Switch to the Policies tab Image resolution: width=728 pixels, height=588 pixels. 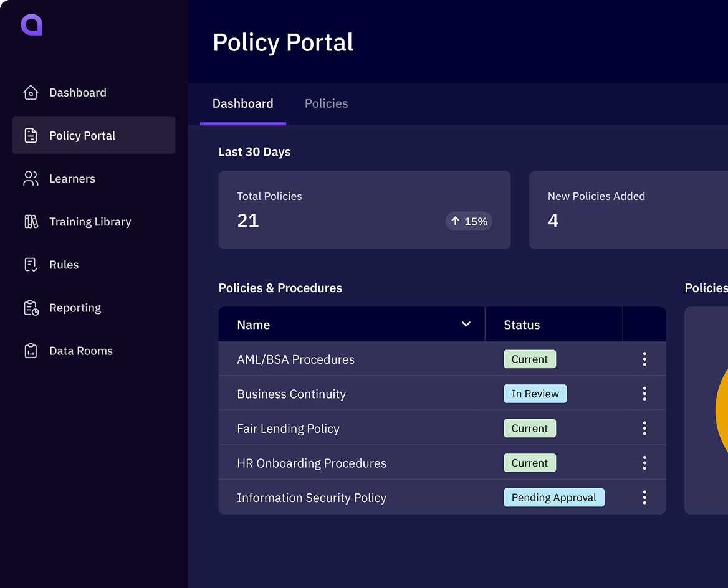pyautogui.click(x=327, y=103)
